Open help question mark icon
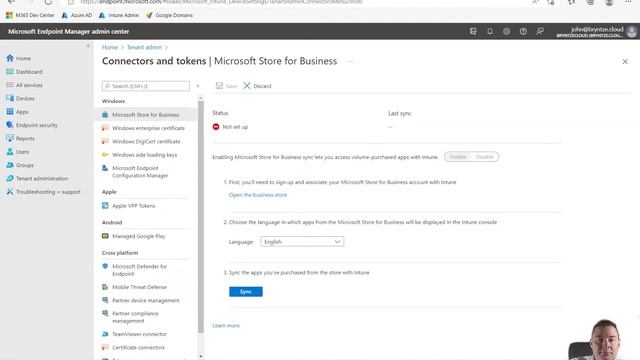Screen dimensions: 640x360 (523, 31)
